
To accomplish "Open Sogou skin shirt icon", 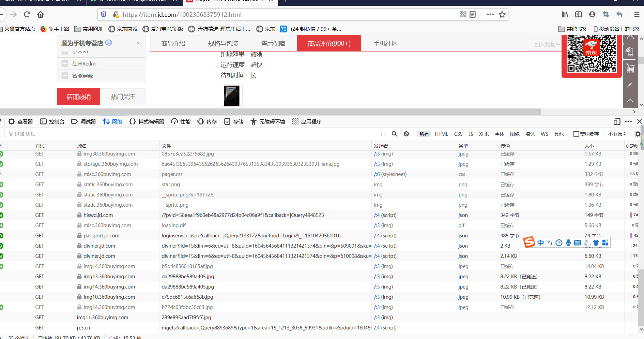I will [596, 243].
